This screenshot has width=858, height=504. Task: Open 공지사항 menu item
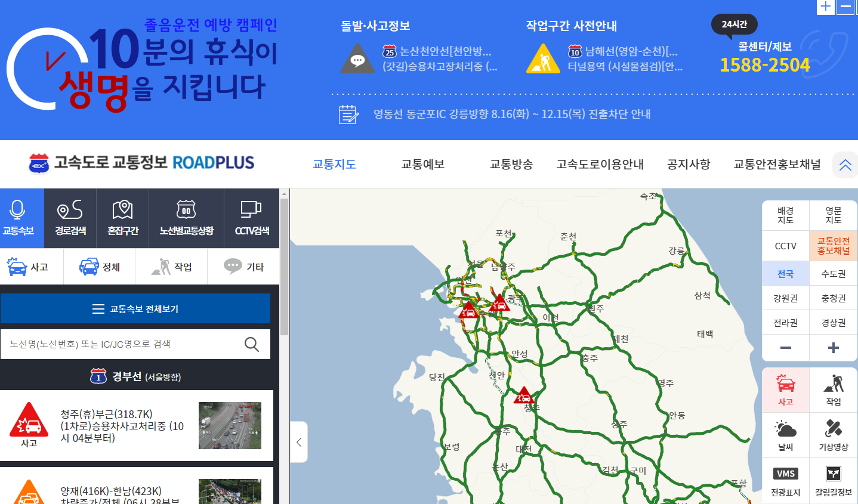(689, 164)
